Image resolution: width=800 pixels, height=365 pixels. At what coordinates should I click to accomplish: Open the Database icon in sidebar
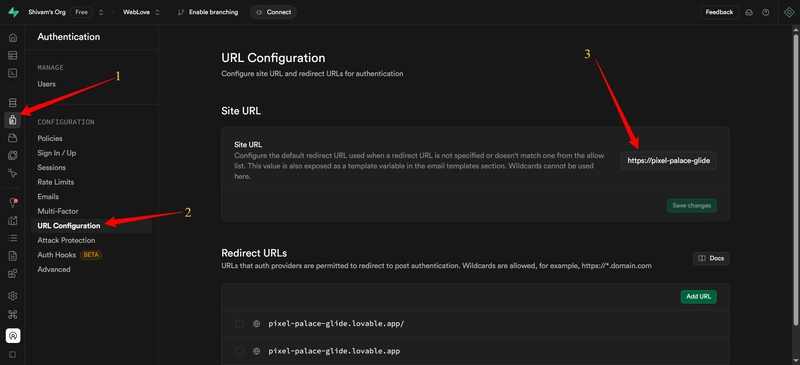pyautogui.click(x=13, y=103)
